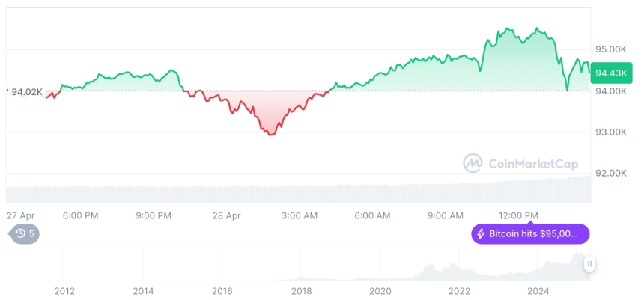The width and height of the screenshot is (644, 300).
Task: Select 2016 on the historical timeline
Action: pyautogui.click(x=222, y=290)
